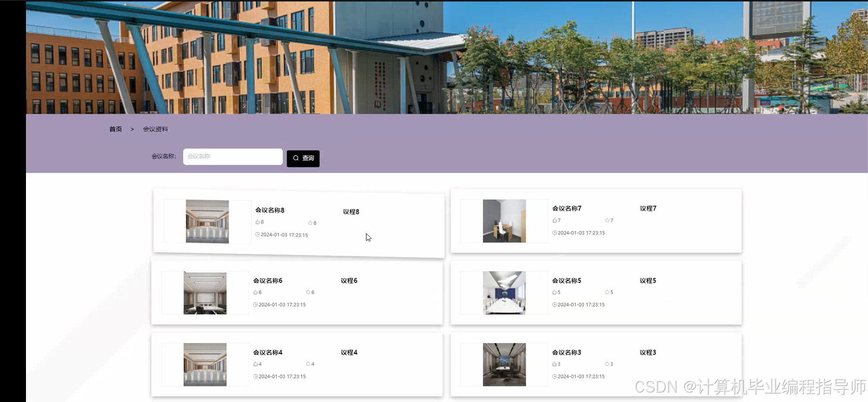
Task: Click the thumbs-up icon for 会议名称7
Action: click(555, 221)
